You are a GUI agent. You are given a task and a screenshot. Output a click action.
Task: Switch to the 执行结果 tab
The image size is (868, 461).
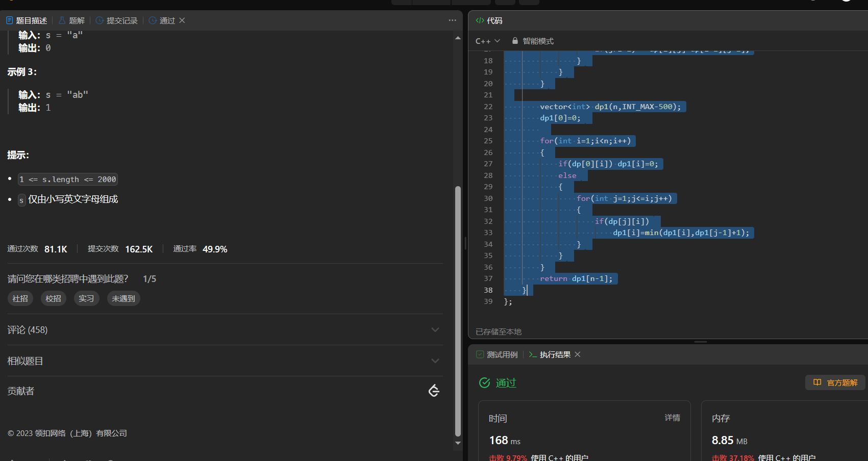click(x=550, y=354)
